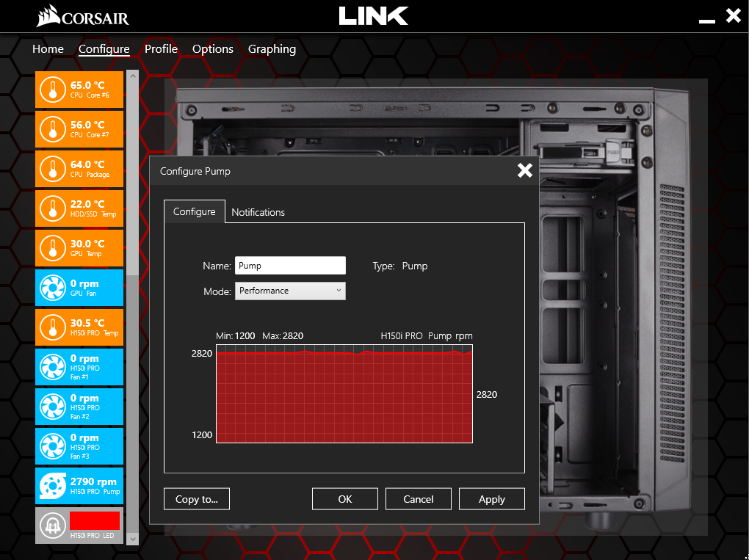Select the GPU Temp tile
Image resolution: width=749 pixels, height=560 pixels.
pos(79,248)
